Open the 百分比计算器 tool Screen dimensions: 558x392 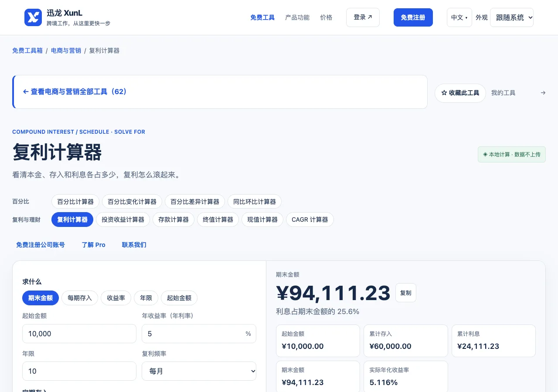(x=75, y=202)
